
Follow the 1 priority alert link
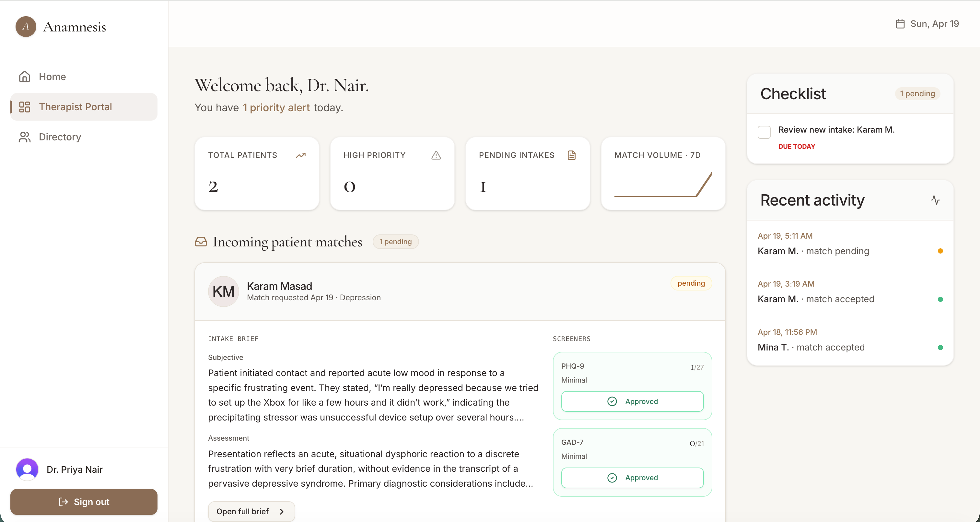(276, 108)
